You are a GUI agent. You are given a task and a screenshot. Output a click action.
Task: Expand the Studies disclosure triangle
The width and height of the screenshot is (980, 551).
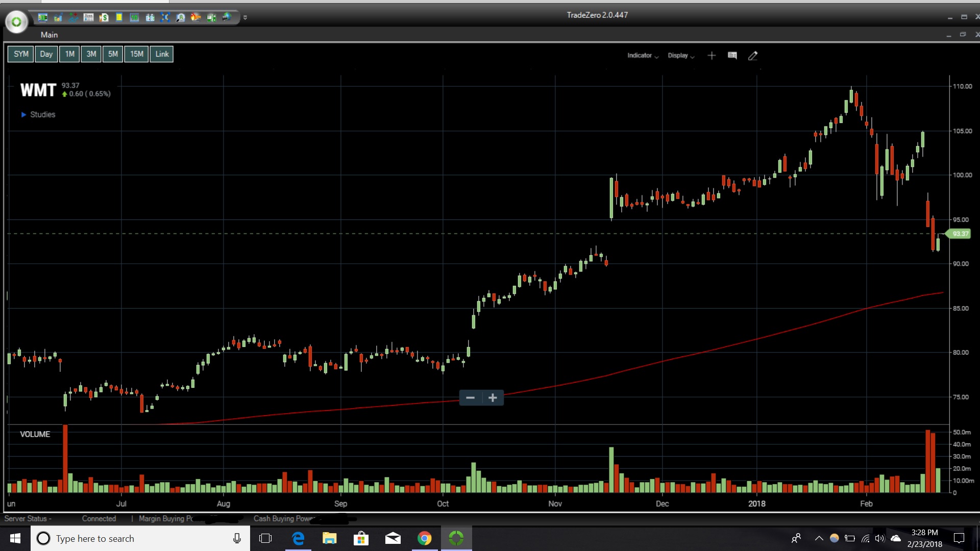(23, 115)
